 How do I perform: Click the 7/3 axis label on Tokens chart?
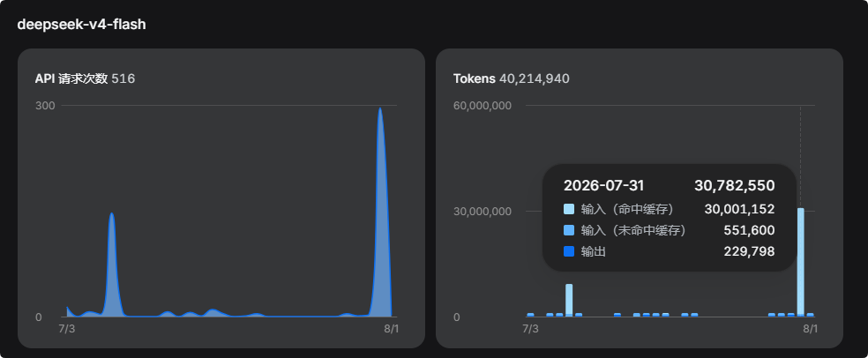point(530,329)
